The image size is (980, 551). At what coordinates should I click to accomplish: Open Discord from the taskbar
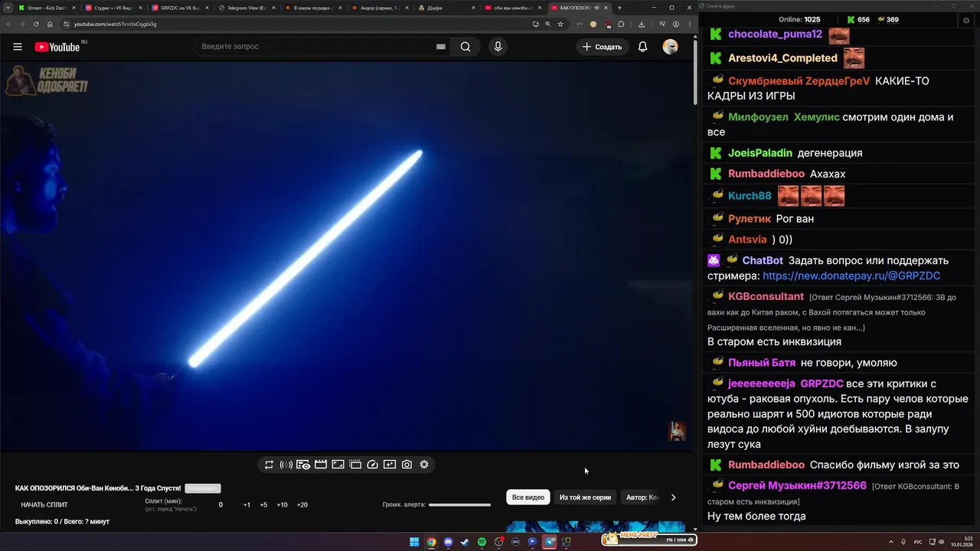tap(448, 542)
